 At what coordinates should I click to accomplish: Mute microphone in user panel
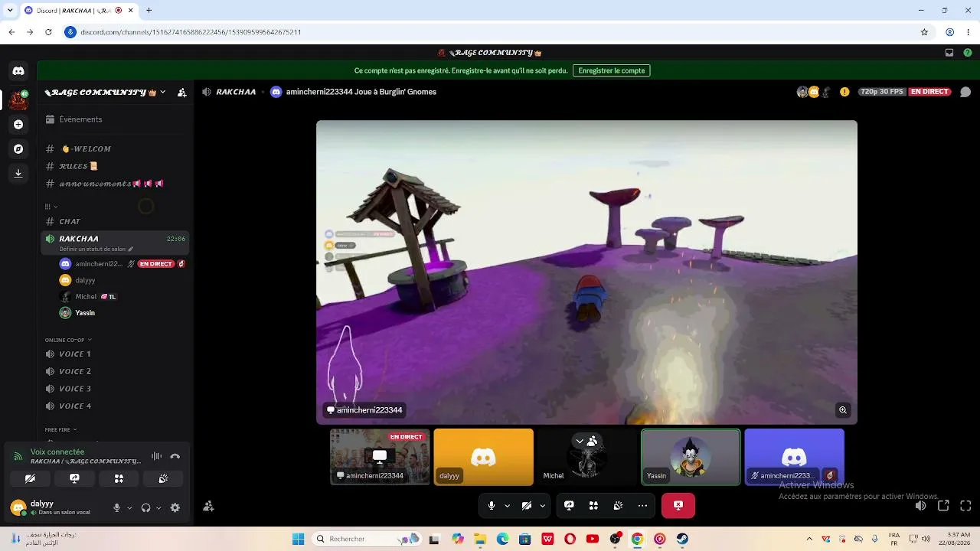[117, 507]
